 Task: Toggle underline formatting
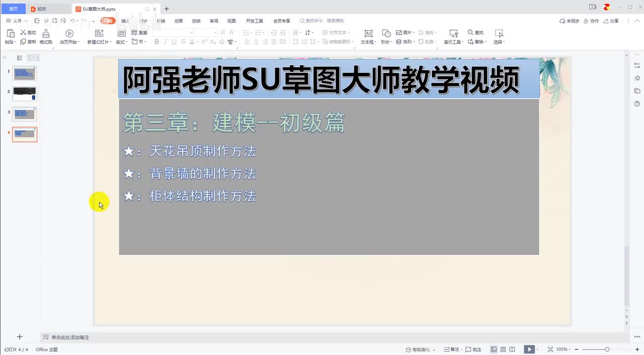pos(175,42)
